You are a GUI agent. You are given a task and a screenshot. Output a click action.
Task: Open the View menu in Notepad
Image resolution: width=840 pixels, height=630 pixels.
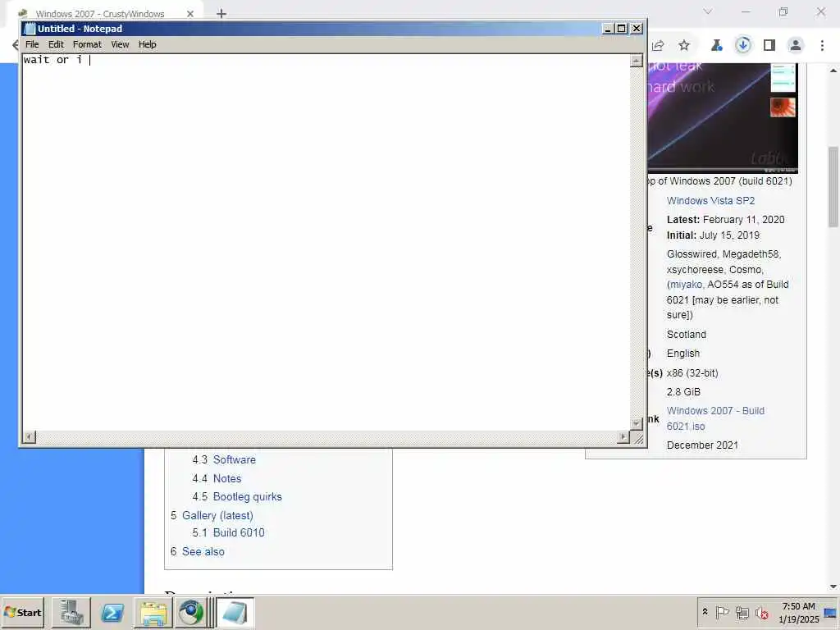[120, 44]
